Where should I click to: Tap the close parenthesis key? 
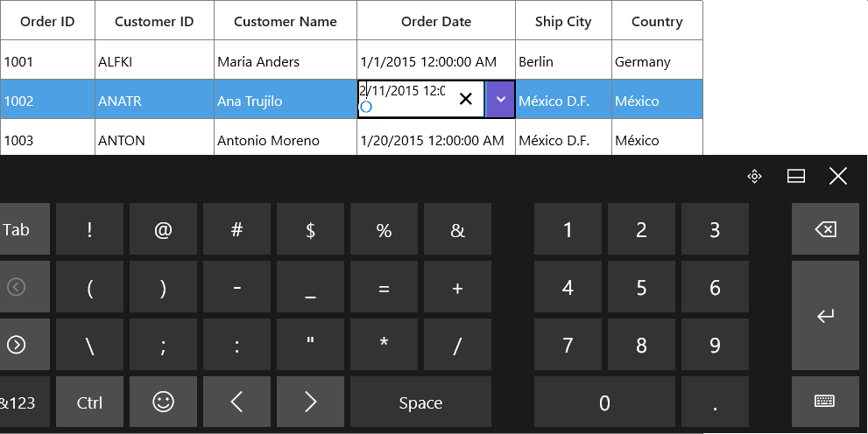[x=163, y=287]
